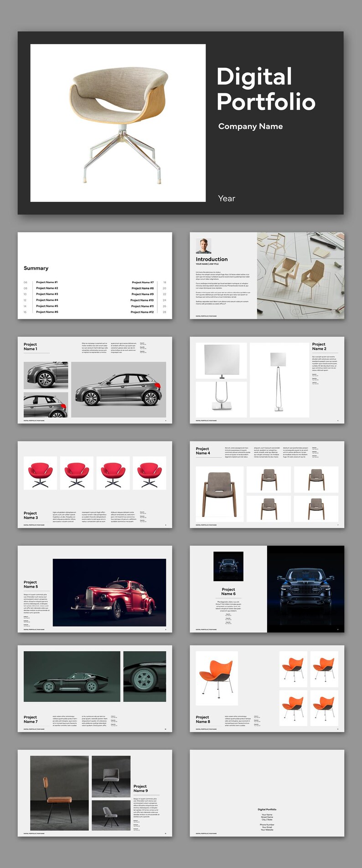Screen dimensions: 362x868
Task: Select the "Company Name" text on cover
Action: (250, 127)
